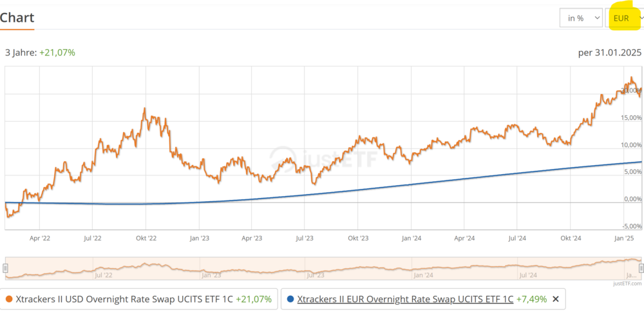Viewport: 644px width, 312px height.
Task: Click the 'Jul '23' main axis label
Action: click(x=305, y=238)
